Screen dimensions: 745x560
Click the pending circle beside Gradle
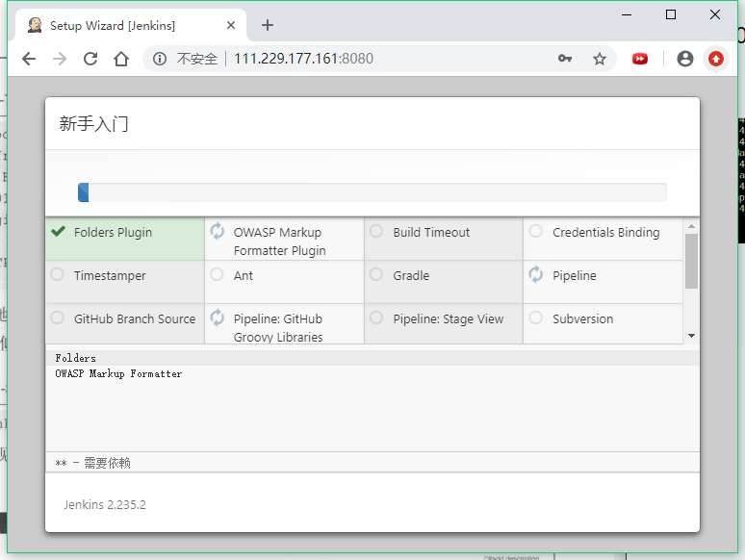[376, 274]
